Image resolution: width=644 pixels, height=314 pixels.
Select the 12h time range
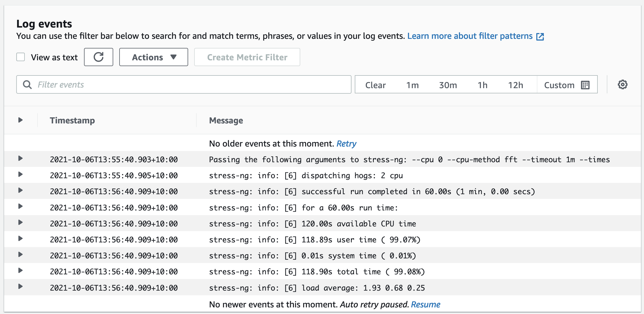(515, 85)
